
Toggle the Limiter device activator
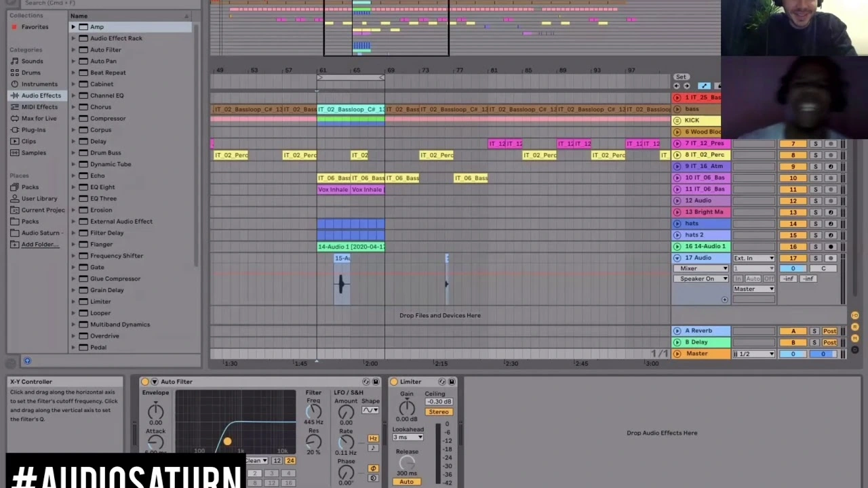pos(394,382)
